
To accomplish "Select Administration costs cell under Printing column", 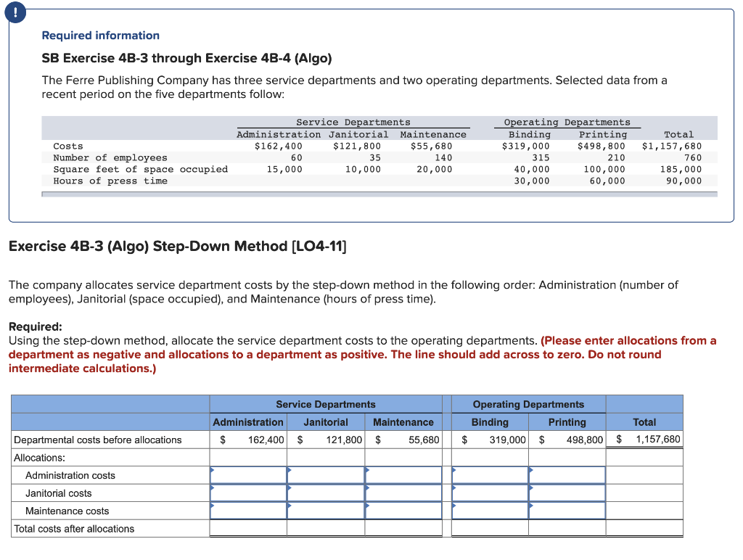I will click(567, 475).
